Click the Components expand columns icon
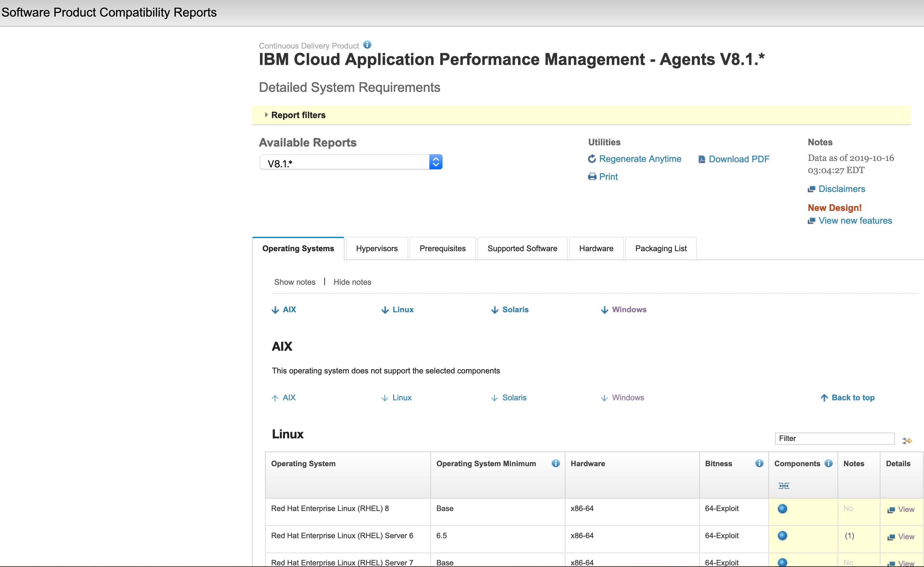The width and height of the screenshot is (924, 567). [x=783, y=486]
